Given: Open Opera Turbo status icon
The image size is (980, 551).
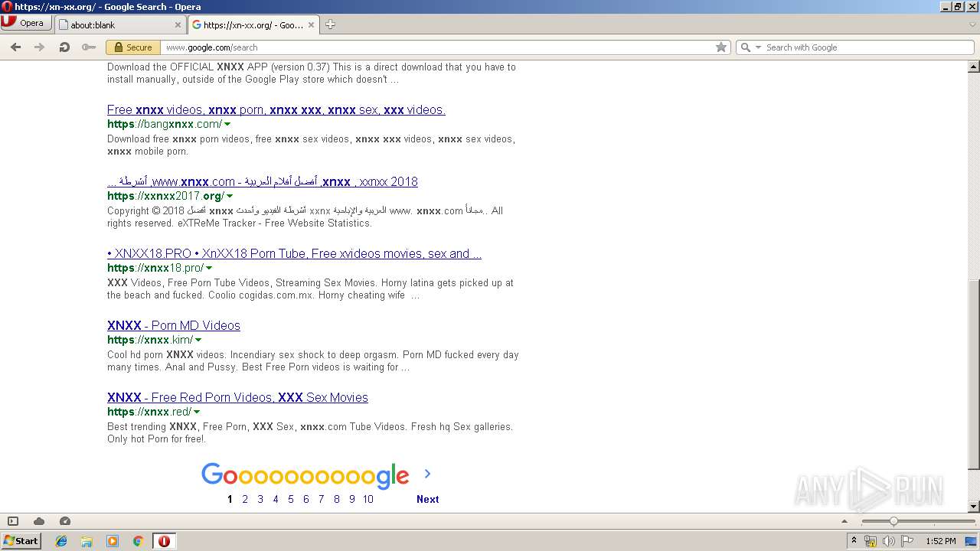Looking at the screenshot, I should [x=65, y=521].
